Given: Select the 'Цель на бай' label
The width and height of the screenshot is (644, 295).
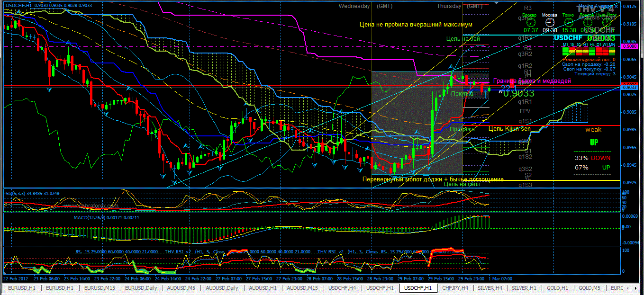Looking at the screenshot, I should [x=463, y=39].
